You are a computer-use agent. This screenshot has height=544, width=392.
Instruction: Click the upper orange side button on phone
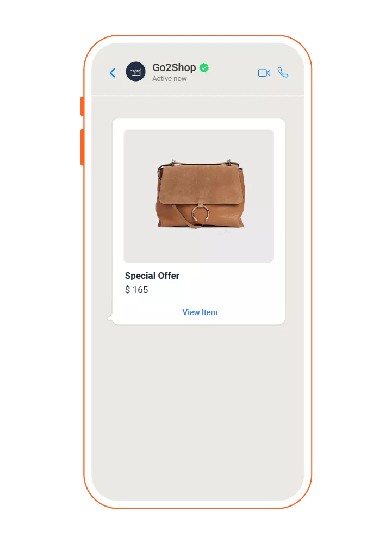(82, 106)
